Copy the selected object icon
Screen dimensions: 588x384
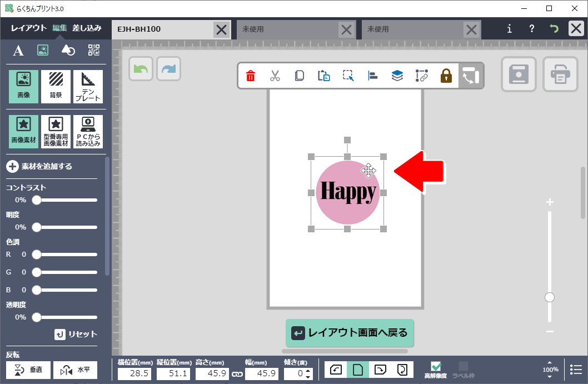(299, 76)
